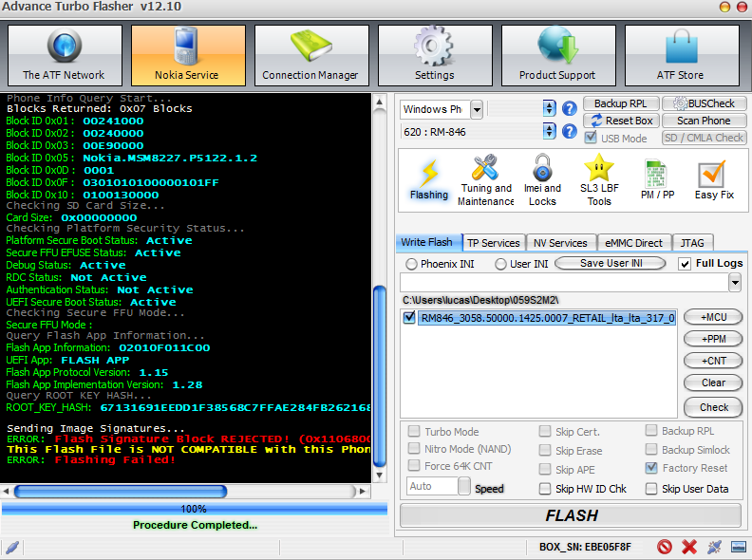752x560 pixels.
Task: Click the +MCU button
Action: 713,317
